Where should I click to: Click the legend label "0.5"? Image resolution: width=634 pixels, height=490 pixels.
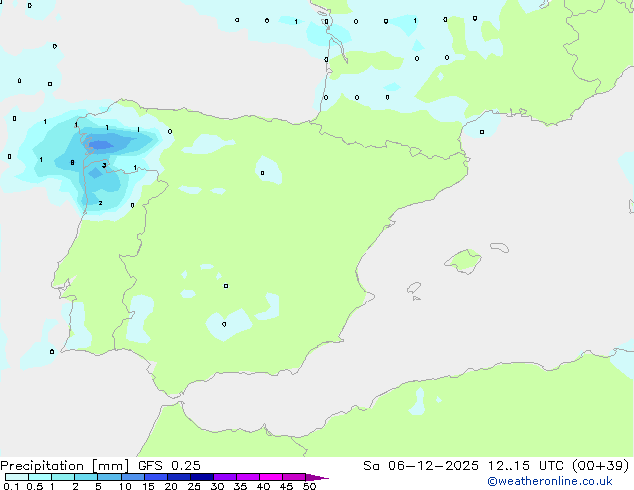(x=35, y=486)
